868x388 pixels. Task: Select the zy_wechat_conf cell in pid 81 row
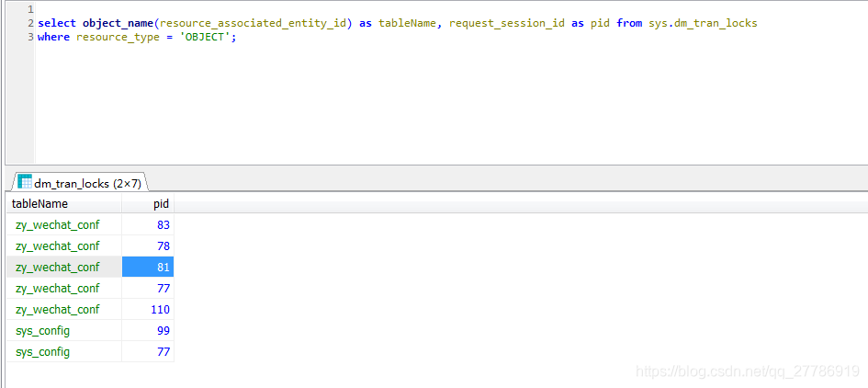(64, 268)
